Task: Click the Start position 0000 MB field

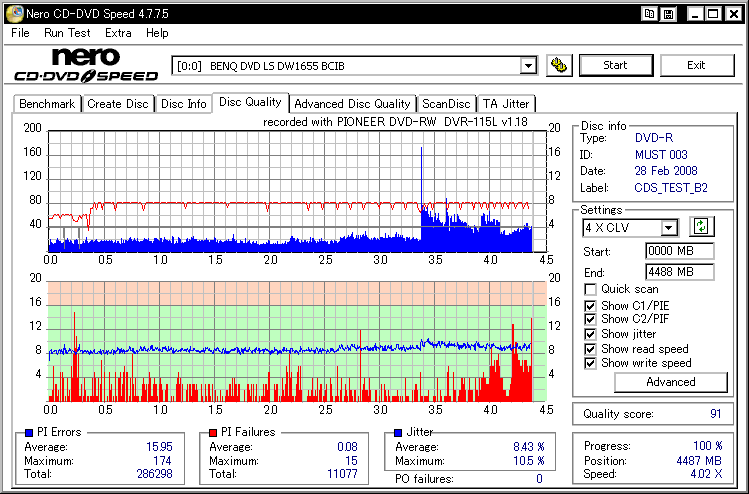Action: [679, 251]
